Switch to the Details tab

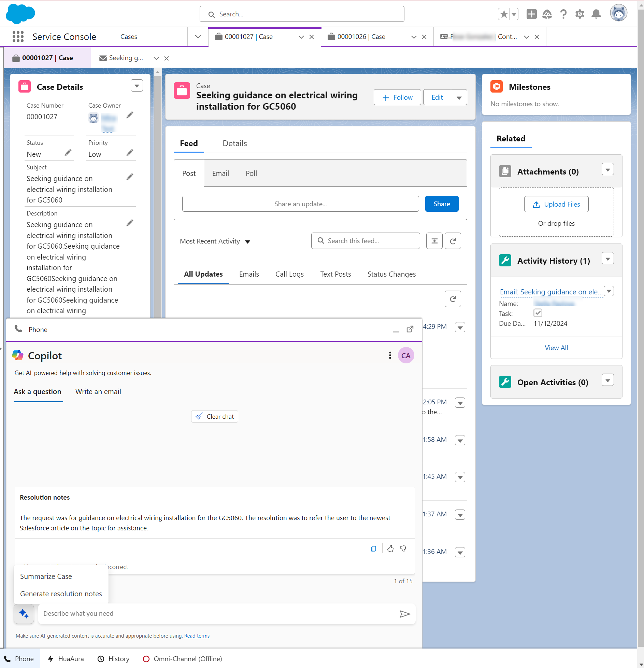click(x=234, y=143)
